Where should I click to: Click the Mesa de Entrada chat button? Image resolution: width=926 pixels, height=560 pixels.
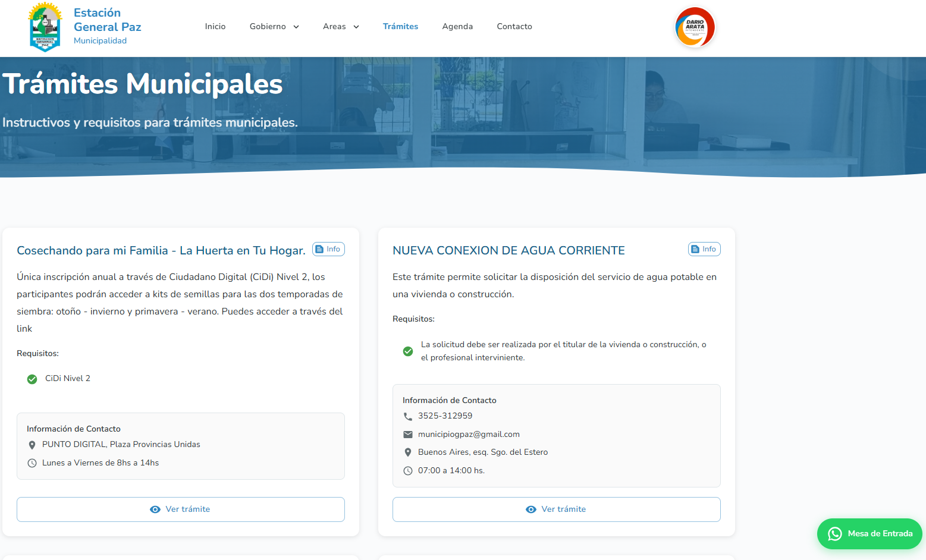tap(870, 533)
